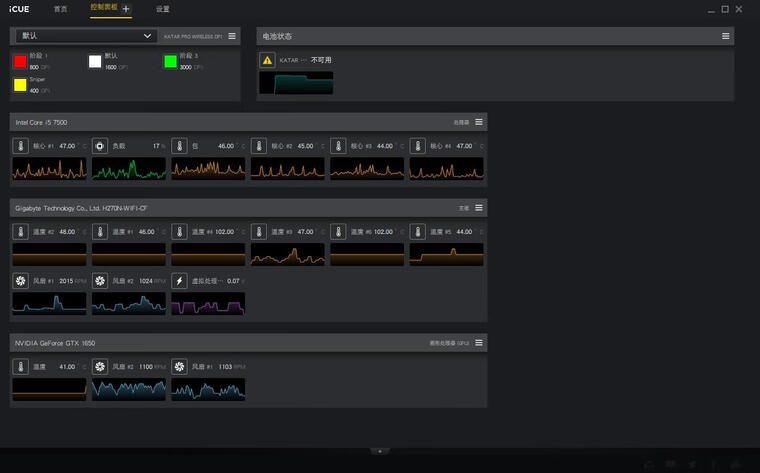Click the 电池状态 header title
Image resolution: width=760 pixels, height=473 pixels.
coord(277,36)
